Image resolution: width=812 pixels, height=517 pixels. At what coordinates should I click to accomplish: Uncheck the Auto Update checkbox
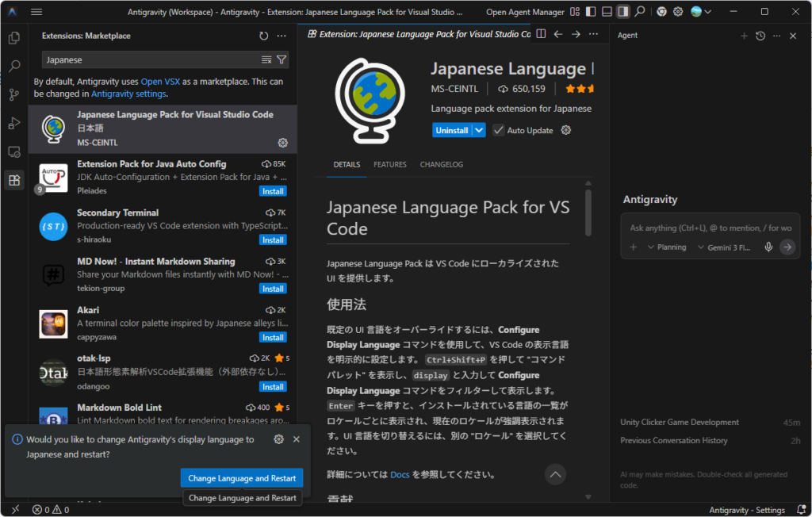498,130
